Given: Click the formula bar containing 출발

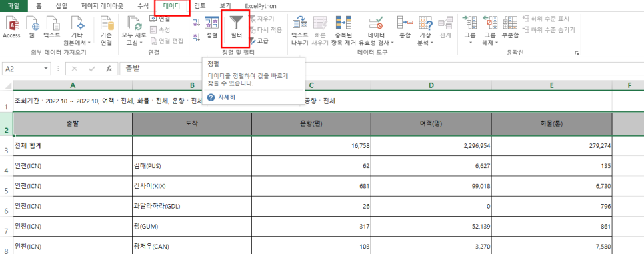Looking at the screenshot, I should 381,69.
